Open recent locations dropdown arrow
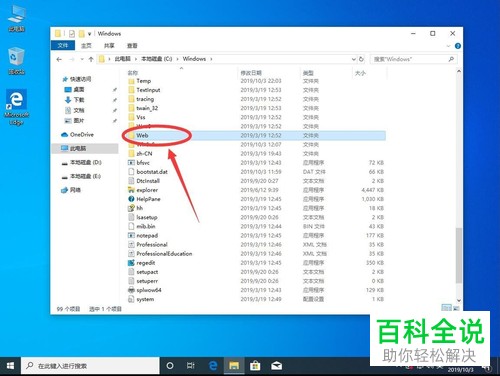500x376 pixels. pyautogui.click(x=82, y=59)
